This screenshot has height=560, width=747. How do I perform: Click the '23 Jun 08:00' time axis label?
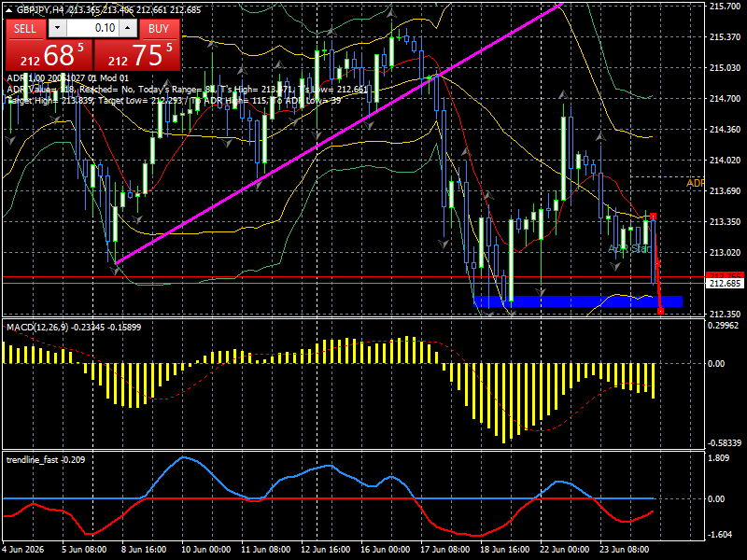[x=624, y=550]
